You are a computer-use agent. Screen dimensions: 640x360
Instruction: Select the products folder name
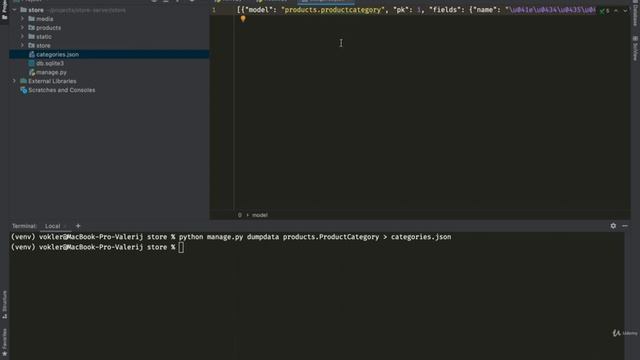click(48, 28)
